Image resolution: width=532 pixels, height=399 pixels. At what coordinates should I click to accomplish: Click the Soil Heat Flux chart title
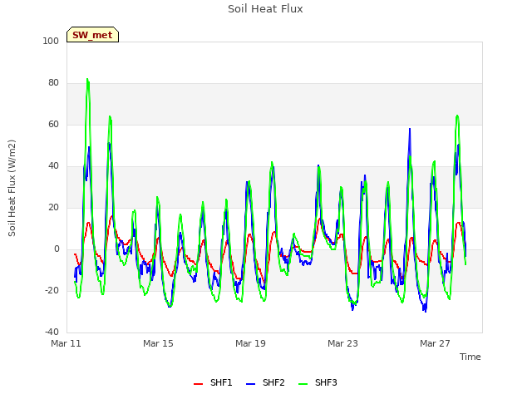pyautogui.click(x=265, y=9)
